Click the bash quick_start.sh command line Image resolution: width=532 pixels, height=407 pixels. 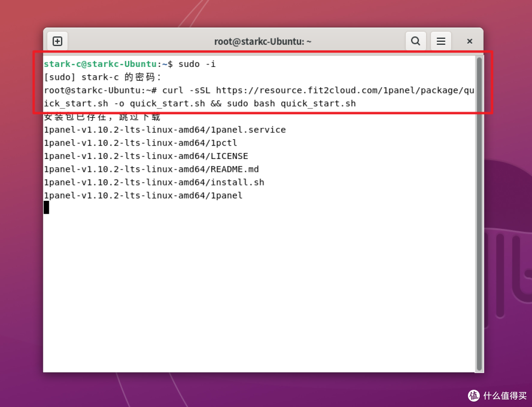(x=200, y=103)
